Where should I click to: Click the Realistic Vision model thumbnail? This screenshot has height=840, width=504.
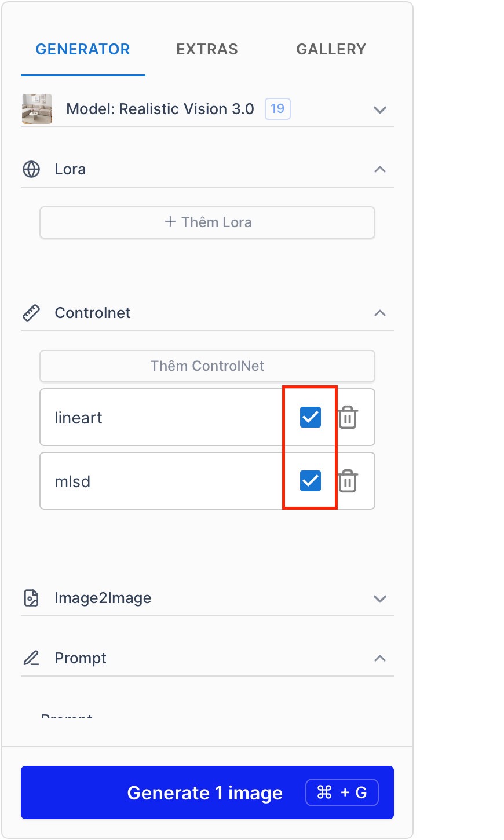click(36, 109)
